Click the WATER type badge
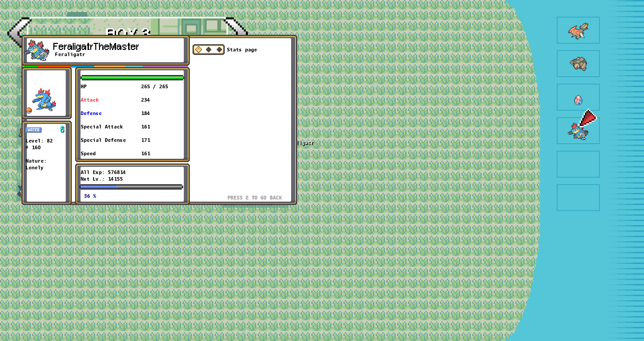This screenshot has height=341, width=644. tap(34, 130)
